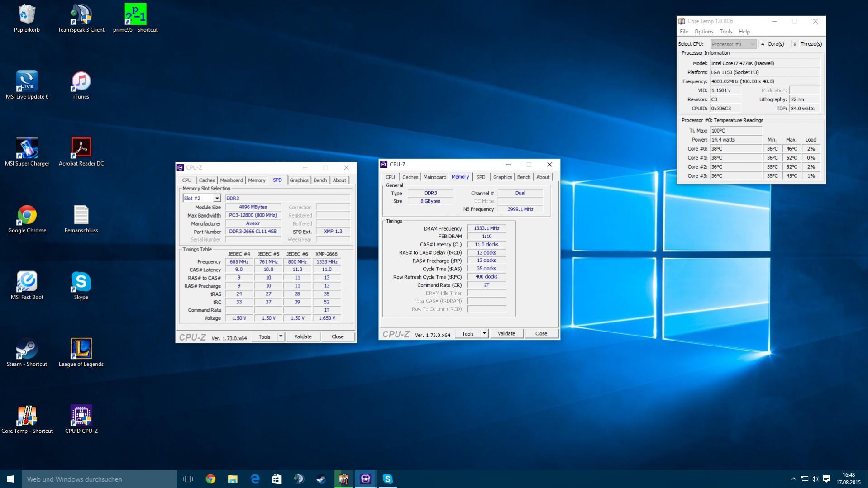Image resolution: width=868 pixels, height=488 pixels.
Task: Open Graphics tab in Memory CPU-Z window
Action: click(502, 177)
